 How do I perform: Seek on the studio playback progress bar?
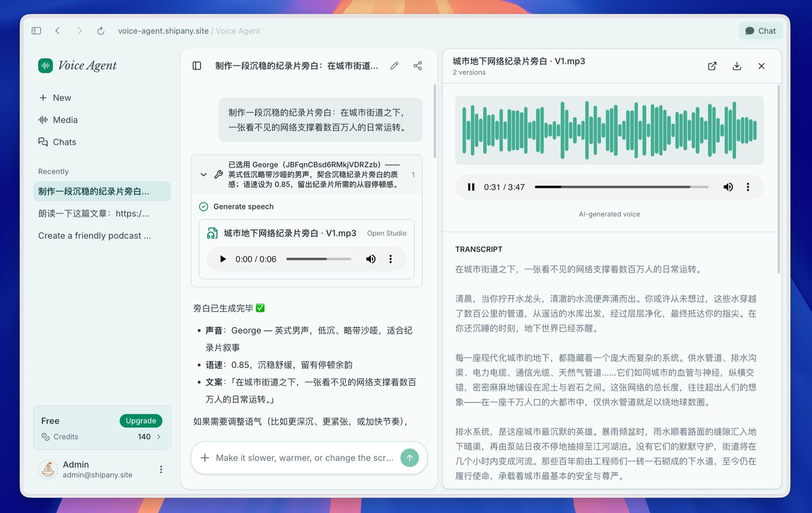[621, 187]
